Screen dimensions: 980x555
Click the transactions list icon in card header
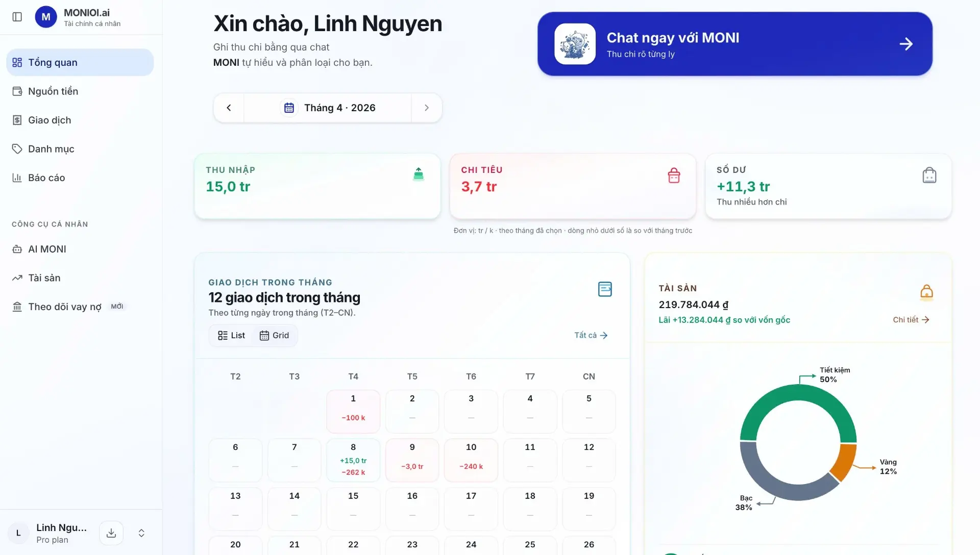click(x=605, y=289)
